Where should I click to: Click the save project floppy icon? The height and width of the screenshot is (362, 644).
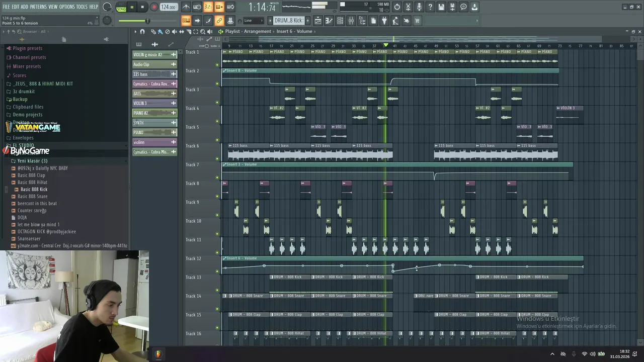pyautogui.click(x=441, y=7)
